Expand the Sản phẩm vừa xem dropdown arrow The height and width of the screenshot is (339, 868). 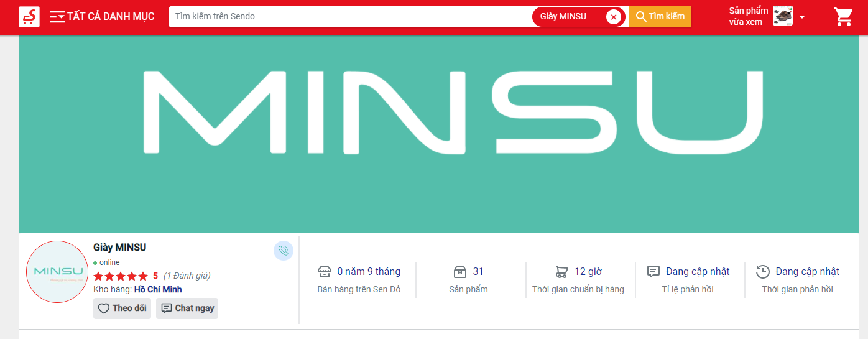pos(802,17)
